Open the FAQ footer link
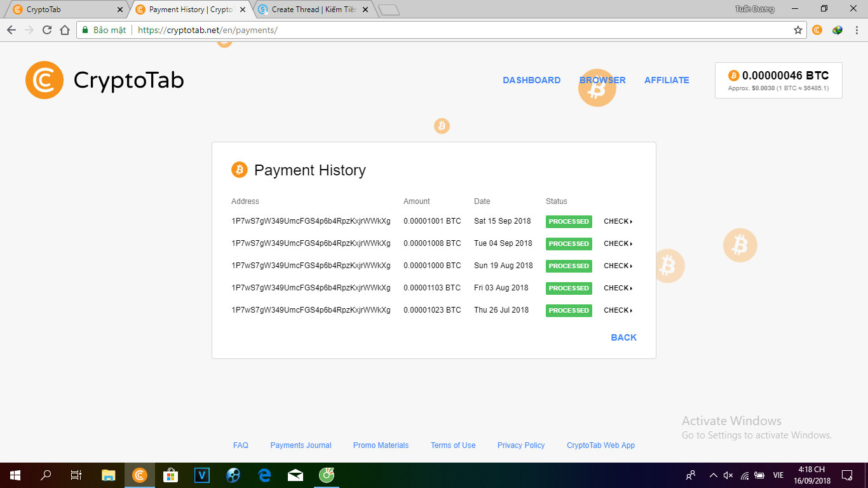Viewport: 868px width, 488px height. tap(241, 445)
